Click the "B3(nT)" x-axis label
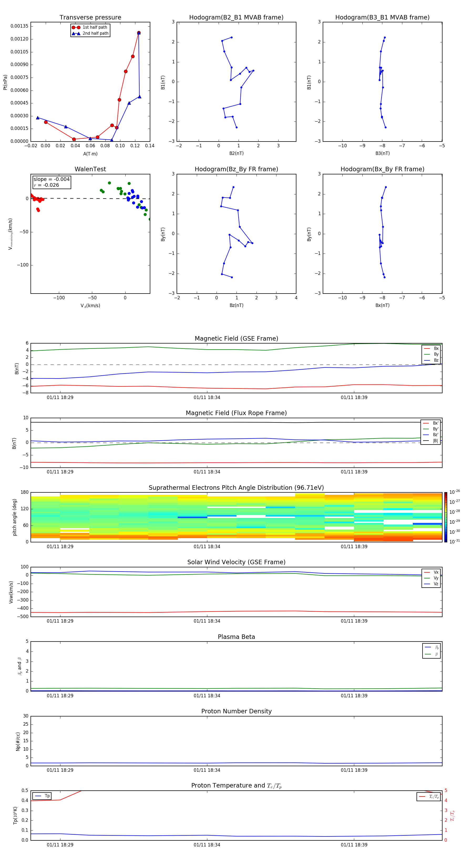 (x=382, y=153)
